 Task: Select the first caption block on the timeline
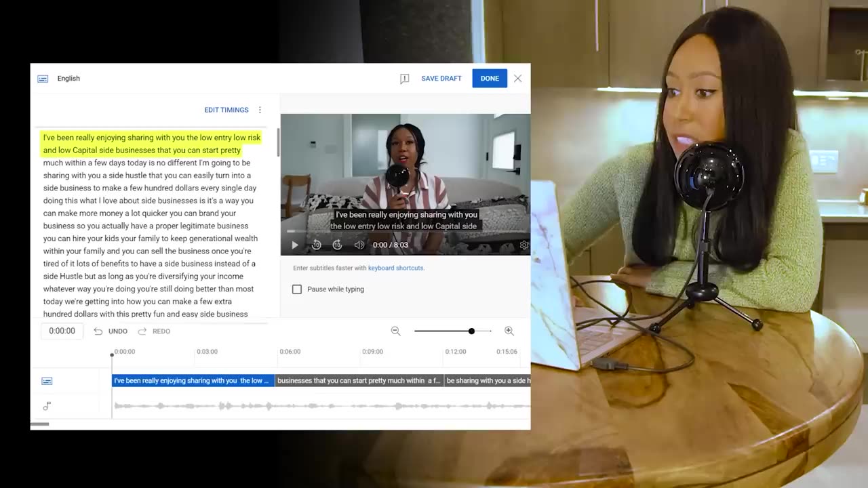click(x=193, y=381)
